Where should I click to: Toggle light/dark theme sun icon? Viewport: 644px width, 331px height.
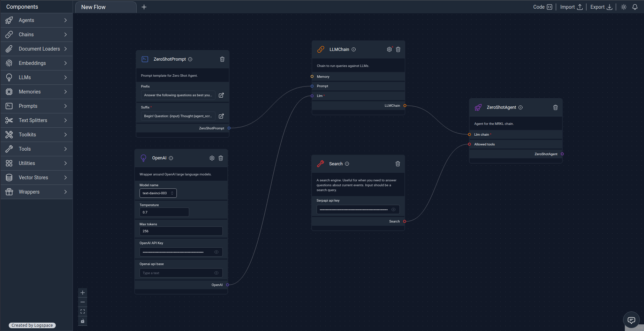(x=624, y=7)
